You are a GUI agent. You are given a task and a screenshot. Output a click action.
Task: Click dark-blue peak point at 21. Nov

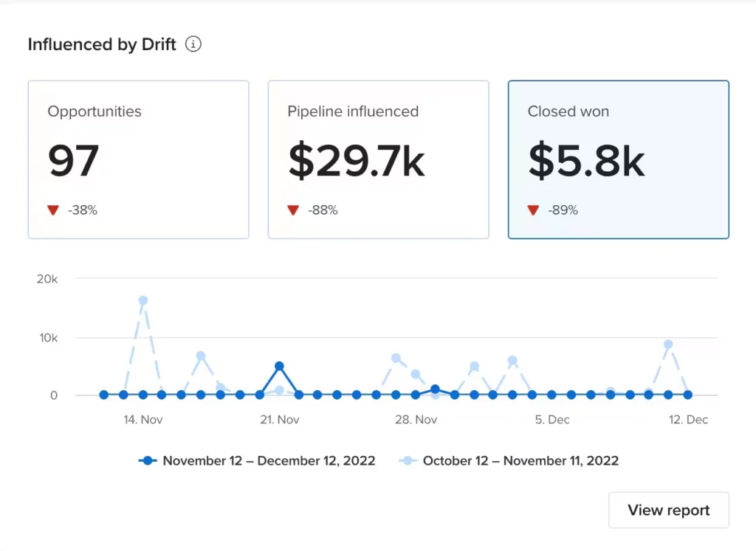tap(279, 366)
